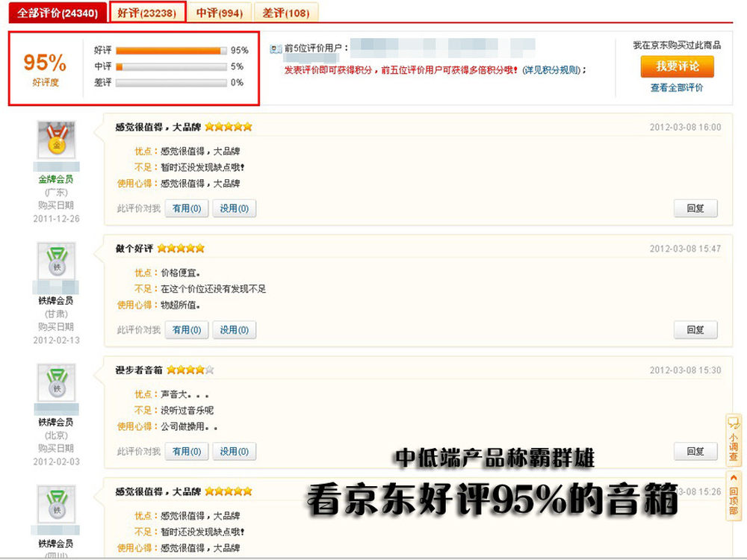The image size is (747, 560).
Task: Mark the 做个好评 review as 有用(0)
Action: click(187, 330)
